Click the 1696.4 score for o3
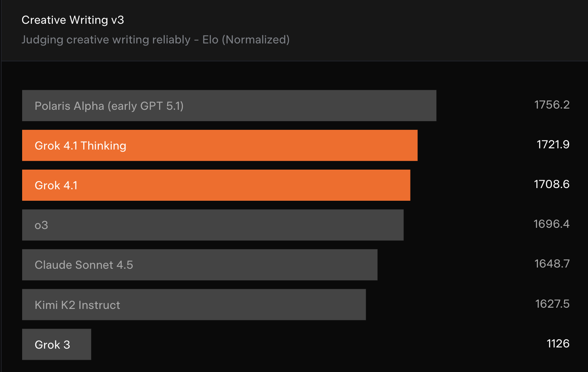This screenshot has height=372, width=588. pos(551,224)
